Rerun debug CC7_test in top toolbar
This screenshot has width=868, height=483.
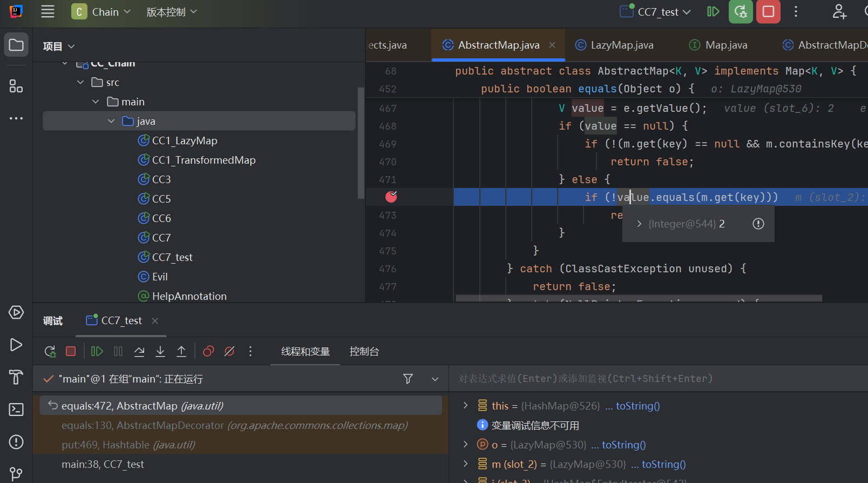pos(741,12)
